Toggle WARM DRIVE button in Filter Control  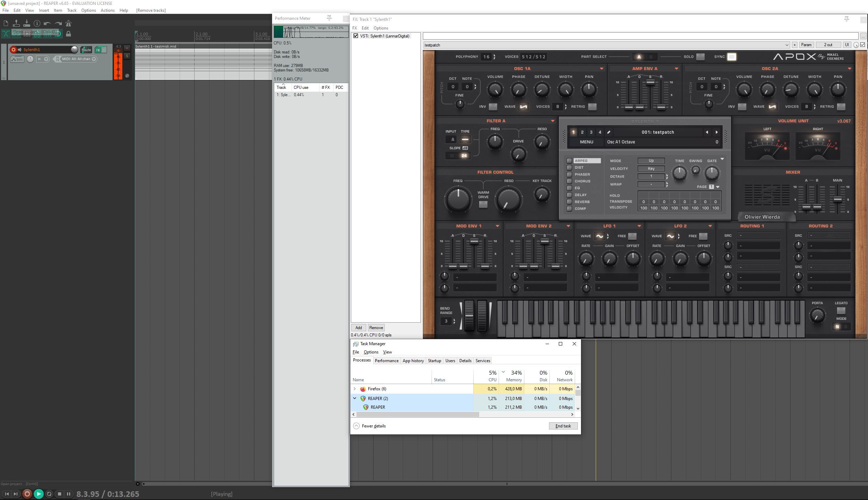483,205
